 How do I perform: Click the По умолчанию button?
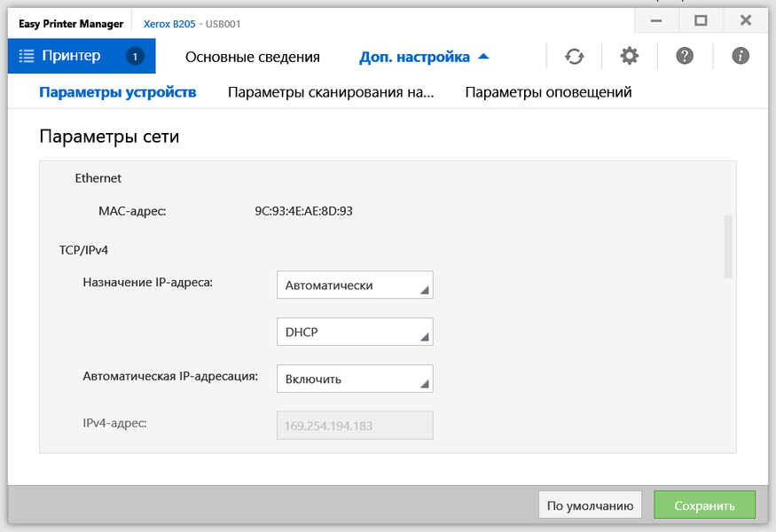pyautogui.click(x=590, y=505)
